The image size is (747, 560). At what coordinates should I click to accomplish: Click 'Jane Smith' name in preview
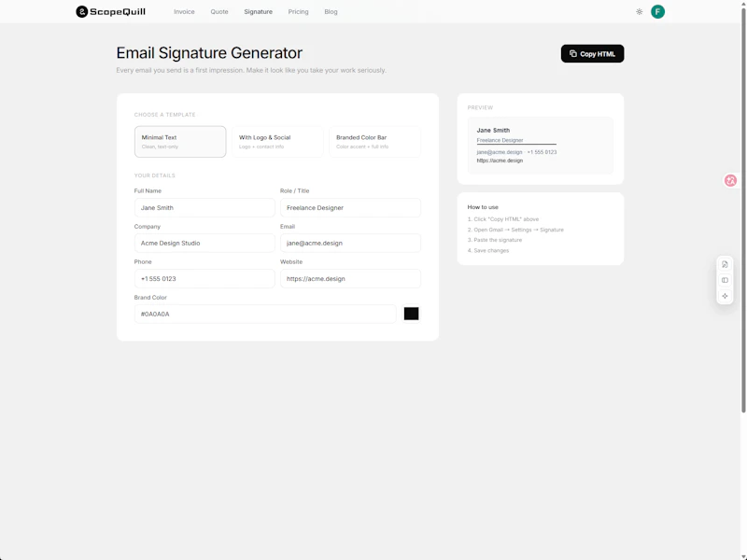[493, 130]
